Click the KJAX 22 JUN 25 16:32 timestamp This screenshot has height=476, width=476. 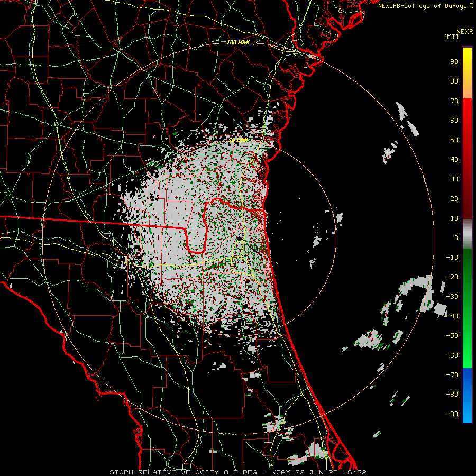click(318, 472)
